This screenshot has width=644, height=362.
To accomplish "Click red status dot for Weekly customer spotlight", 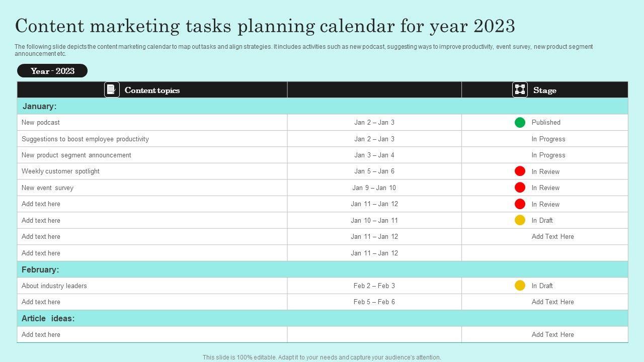I will pyautogui.click(x=520, y=171).
